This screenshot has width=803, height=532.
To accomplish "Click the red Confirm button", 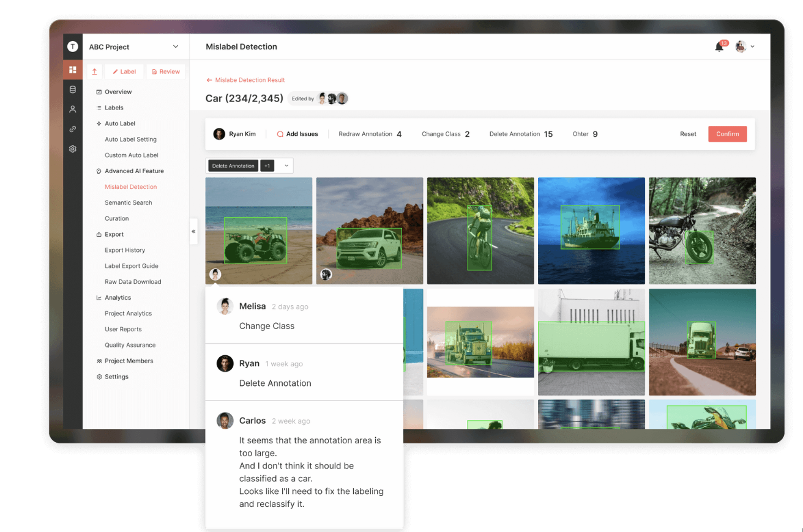I will [x=728, y=134].
